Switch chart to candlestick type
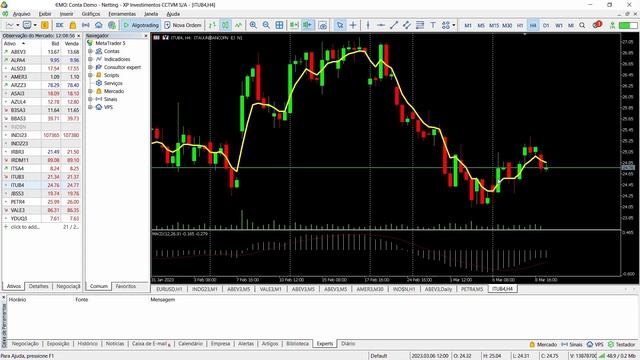 coord(225,25)
